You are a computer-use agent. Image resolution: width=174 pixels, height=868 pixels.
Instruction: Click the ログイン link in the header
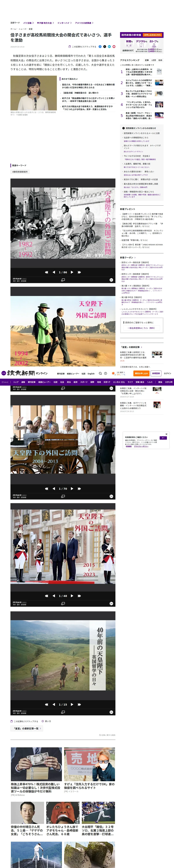168,373
